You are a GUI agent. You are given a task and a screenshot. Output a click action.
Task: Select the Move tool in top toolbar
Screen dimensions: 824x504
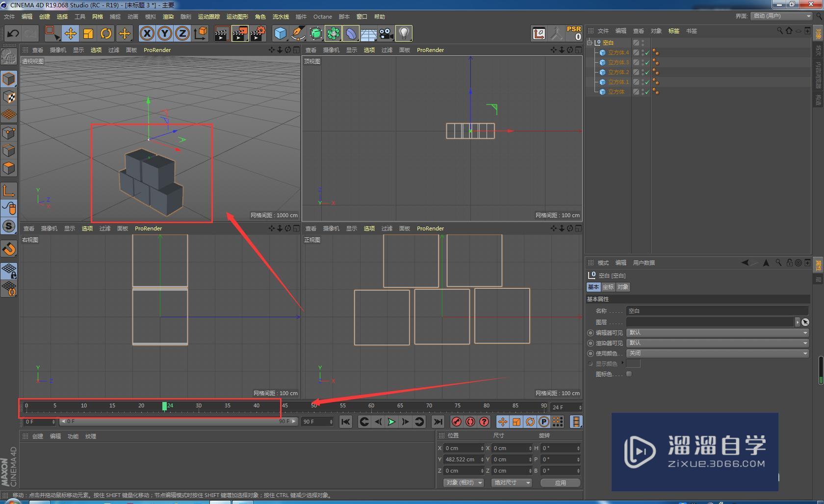(70, 33)
